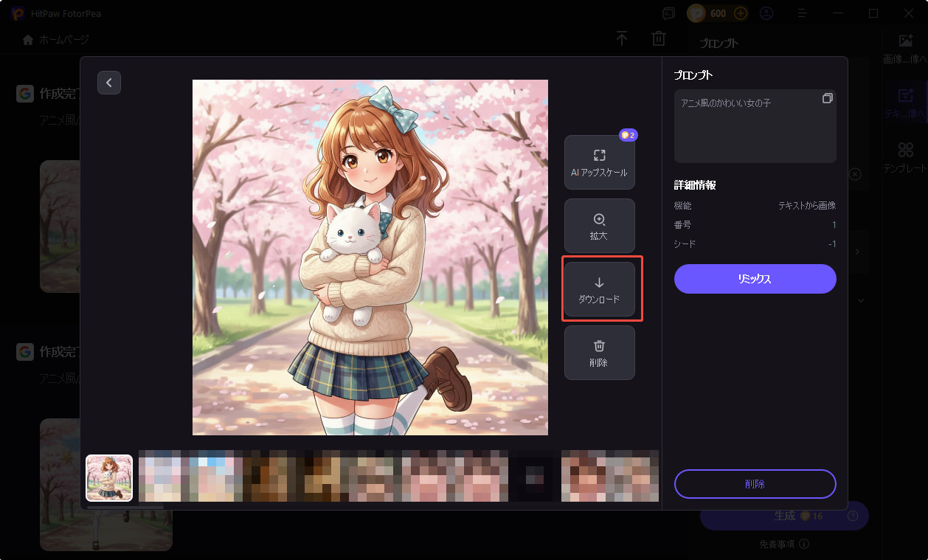
Task: Select the AI アップスケール upscale tool
Action: point(599,162)
